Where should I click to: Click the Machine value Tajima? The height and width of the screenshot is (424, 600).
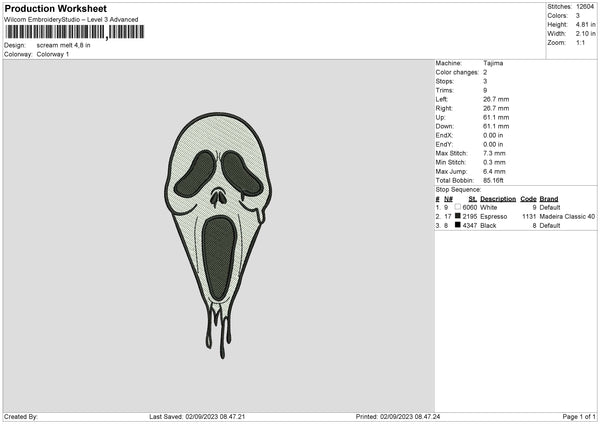click(492, 62)
